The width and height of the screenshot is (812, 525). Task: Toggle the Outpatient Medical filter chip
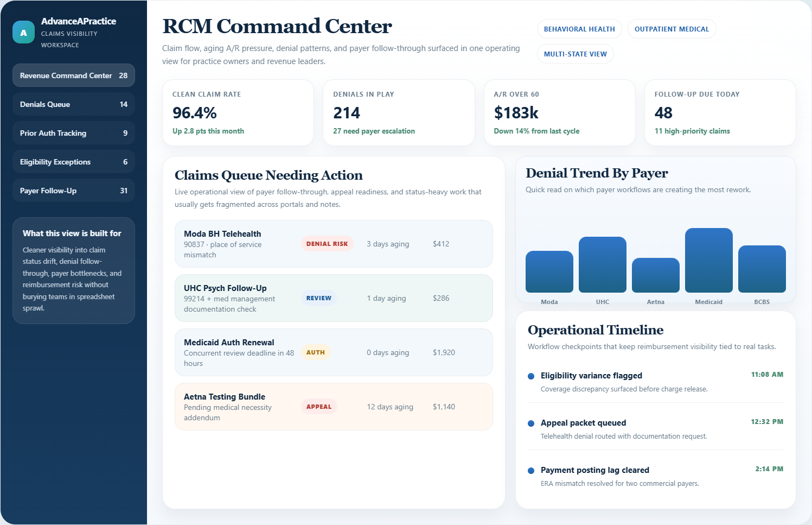pyautogui.click(x=672, y=29)
